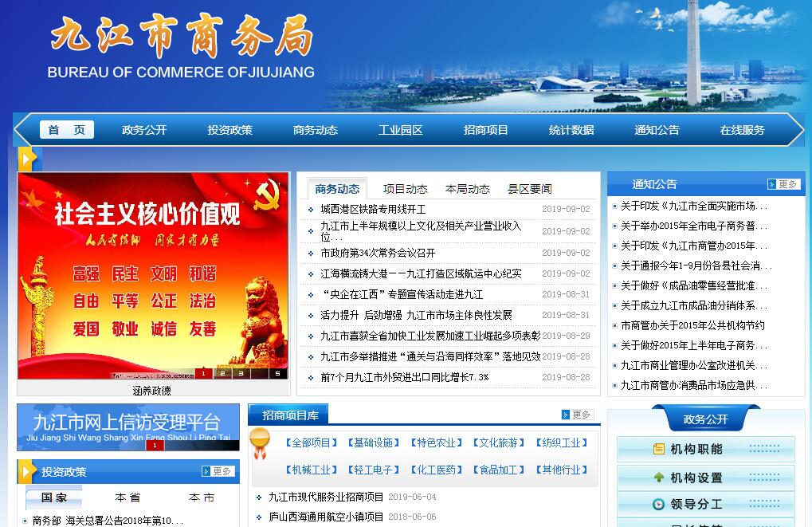Open the 机构职能 button
812x527 pixels.
tap(705, 450)
